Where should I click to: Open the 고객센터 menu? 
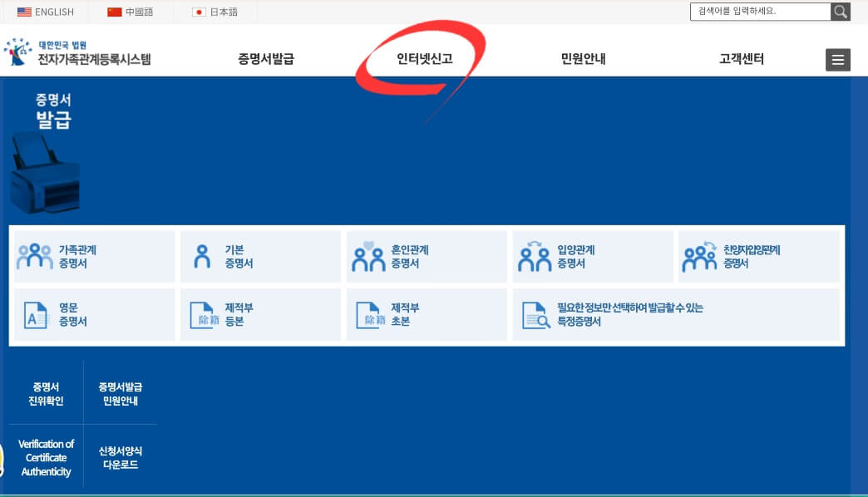click(742, 59)
